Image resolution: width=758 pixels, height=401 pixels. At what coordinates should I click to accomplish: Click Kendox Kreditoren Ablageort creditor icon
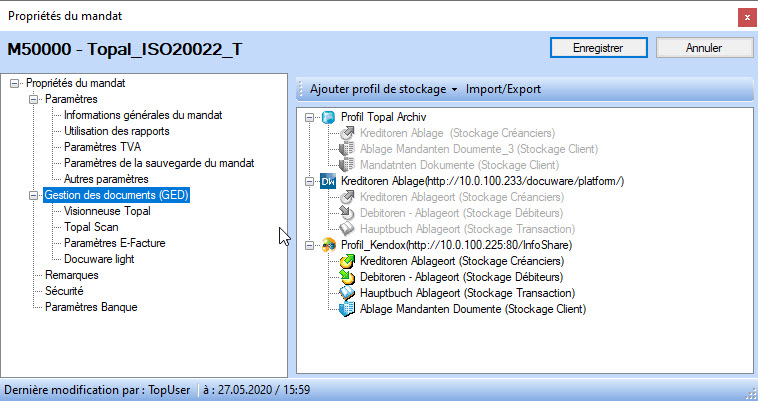(x=347, y=261)
